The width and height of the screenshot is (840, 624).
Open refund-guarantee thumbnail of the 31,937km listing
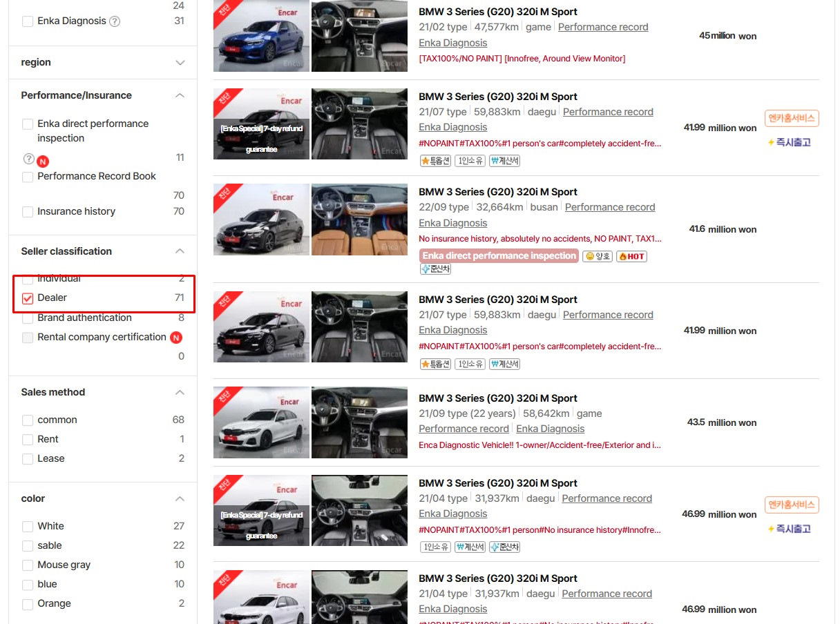point(261,511)
